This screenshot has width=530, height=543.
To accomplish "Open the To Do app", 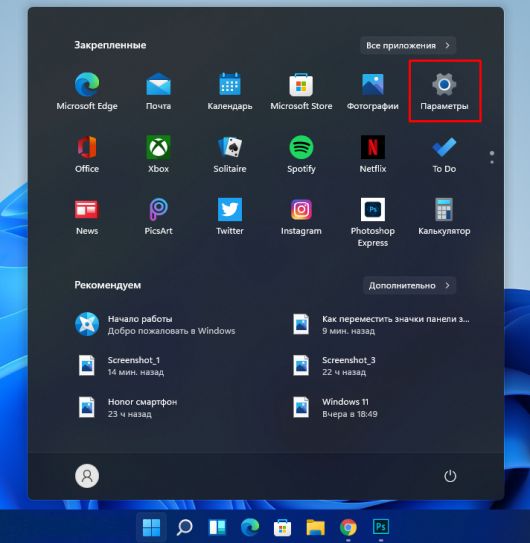I will click(444, 154).
